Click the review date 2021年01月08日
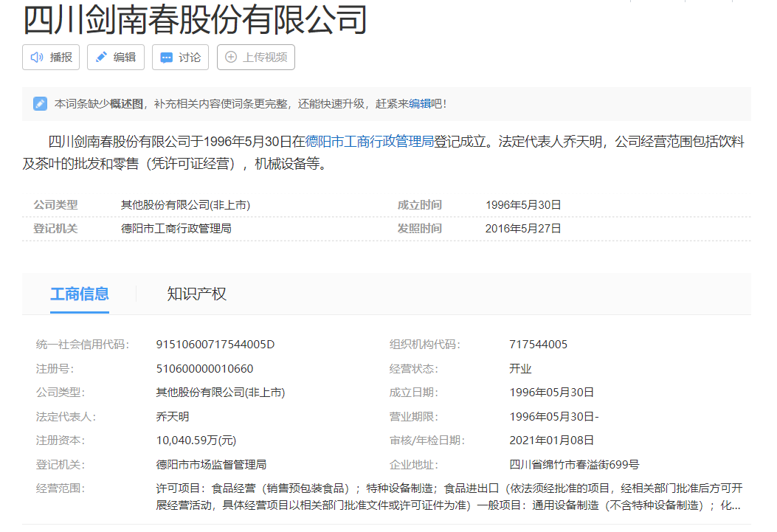 (551, 441)
